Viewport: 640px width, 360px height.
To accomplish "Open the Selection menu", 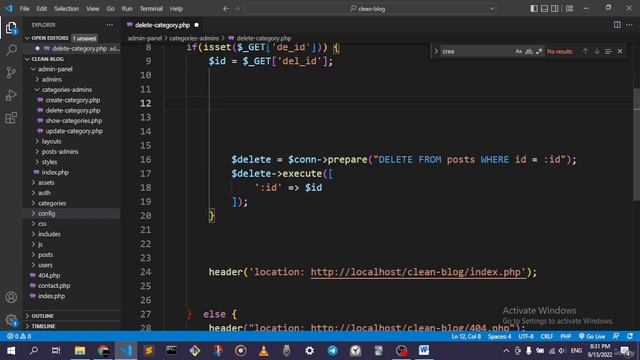I will point(67,9).
